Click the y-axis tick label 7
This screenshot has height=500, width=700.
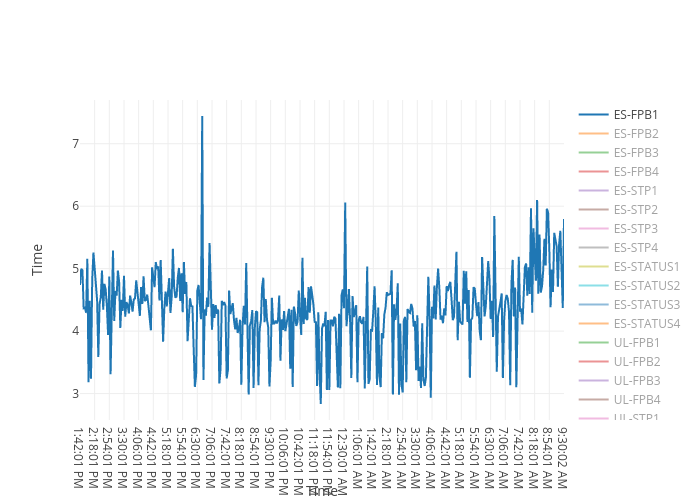74,144
